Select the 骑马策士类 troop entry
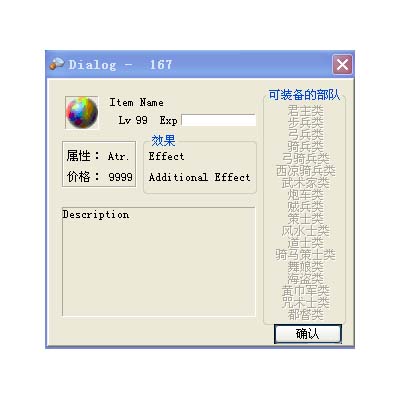This screenshot has width=400, height=400. pyautogui.click(x=306, y=255)
